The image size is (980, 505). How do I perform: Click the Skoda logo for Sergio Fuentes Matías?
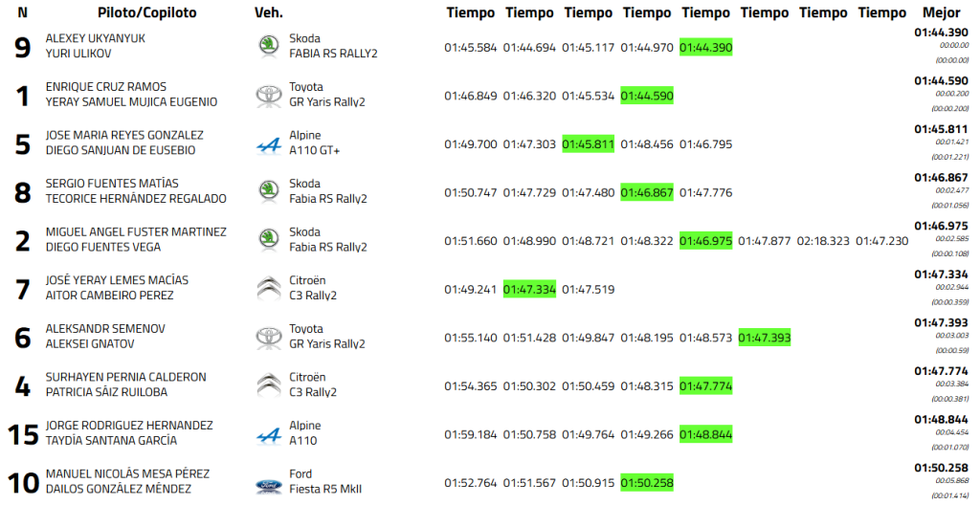click(269, 191)
